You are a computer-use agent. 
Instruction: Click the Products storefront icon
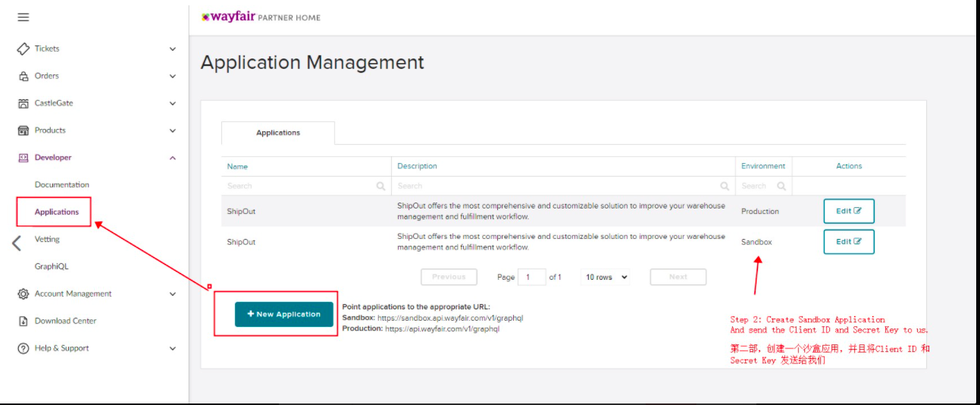[23, 130]
